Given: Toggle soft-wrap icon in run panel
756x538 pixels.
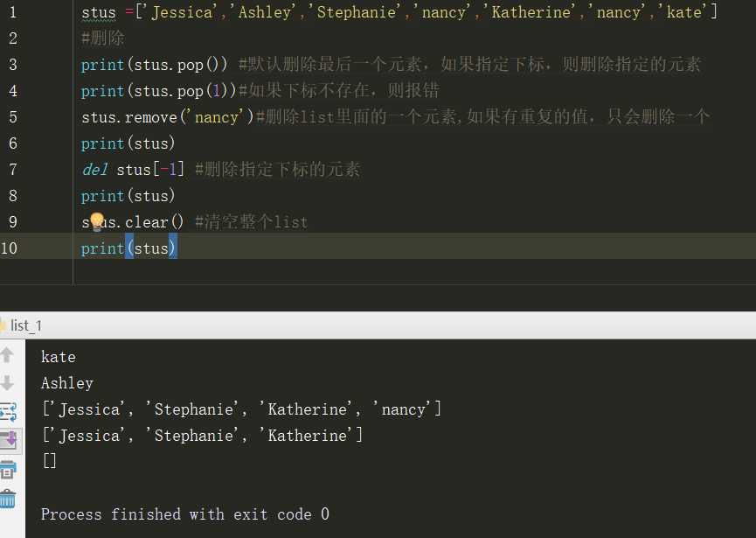Looking at the screenshot, I should point(8,412).
